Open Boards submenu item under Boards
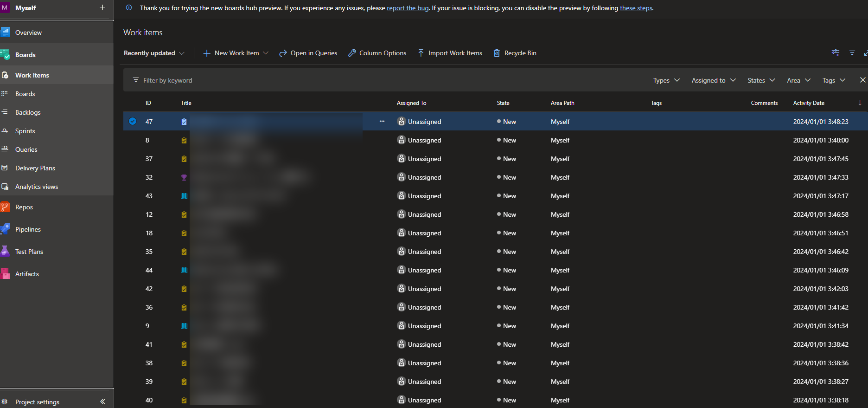The height and width of the screenshot is (408, 868). point(57,94)
